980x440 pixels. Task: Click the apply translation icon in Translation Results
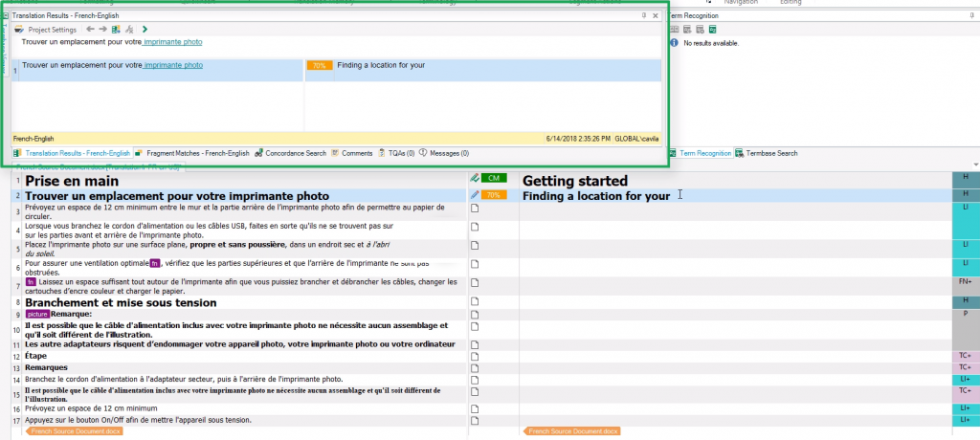(116, 29)
